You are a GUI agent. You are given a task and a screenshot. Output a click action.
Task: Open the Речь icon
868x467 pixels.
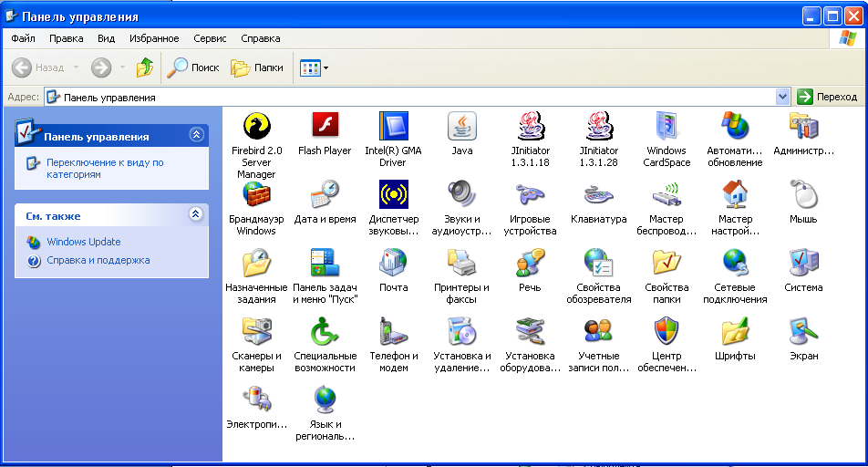531,263
